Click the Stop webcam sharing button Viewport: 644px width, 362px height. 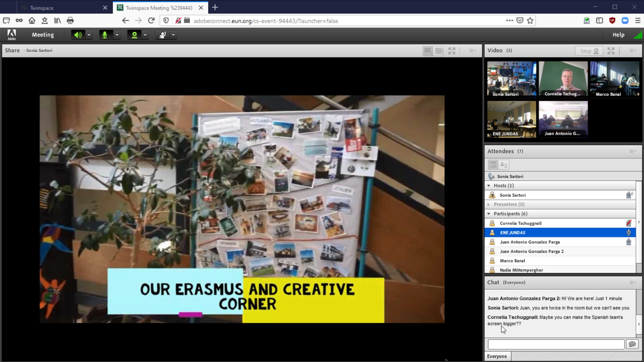click(x=589, y=51)
